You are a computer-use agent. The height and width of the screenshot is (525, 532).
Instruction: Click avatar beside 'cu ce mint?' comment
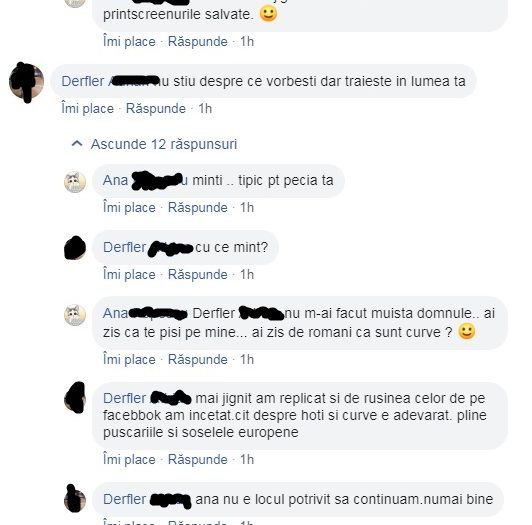tap(75, 248)
